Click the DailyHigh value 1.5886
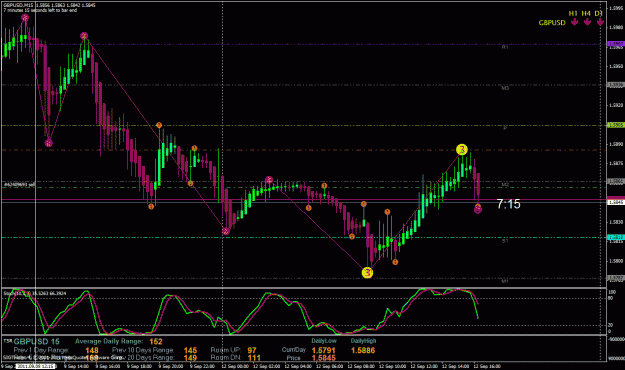Screen dimensions: 625x370 coord(363,350)
